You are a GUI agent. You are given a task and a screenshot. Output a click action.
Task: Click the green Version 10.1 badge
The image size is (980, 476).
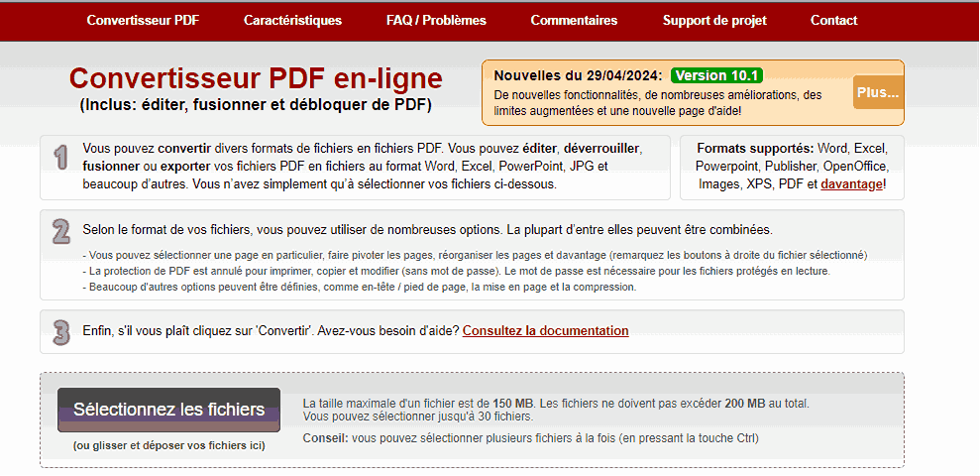tap(716, 75)
